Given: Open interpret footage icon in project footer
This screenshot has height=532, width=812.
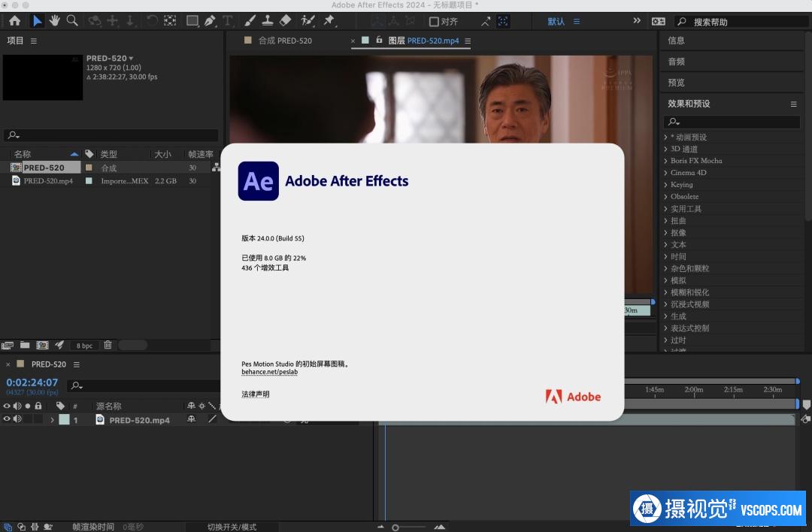Looking at the screenshot, I should (x=8, y=345).
